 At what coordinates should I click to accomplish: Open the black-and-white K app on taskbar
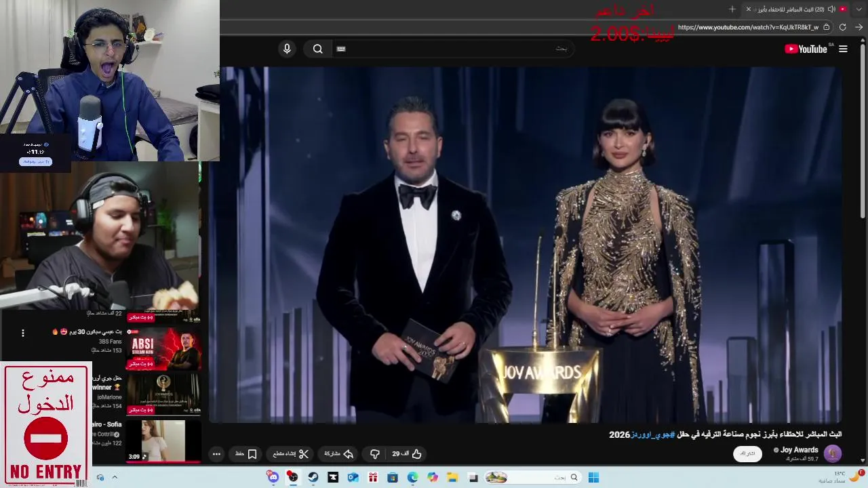(333, 477)
